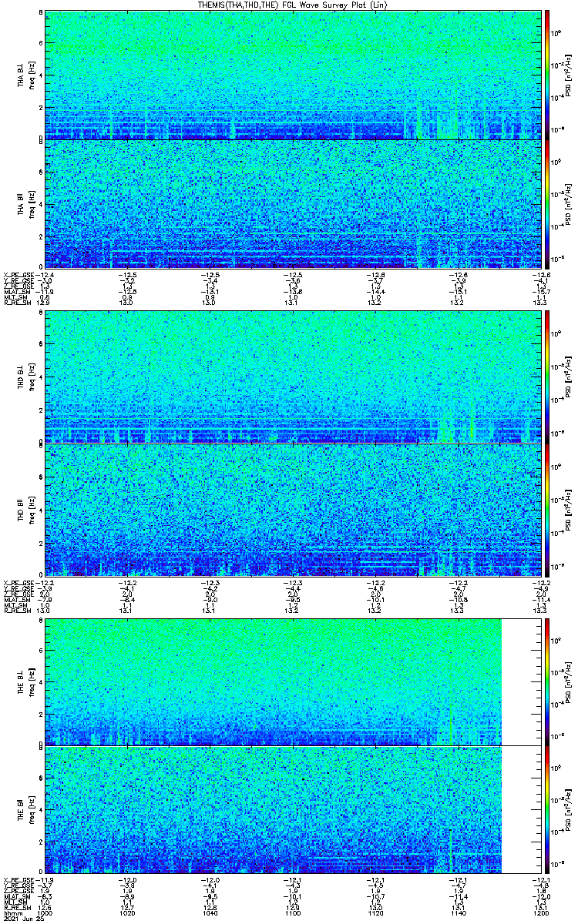The image size is (578, 924).
Task: Click the THD B⊥ PSD color bar
Action: pos(548,377)
